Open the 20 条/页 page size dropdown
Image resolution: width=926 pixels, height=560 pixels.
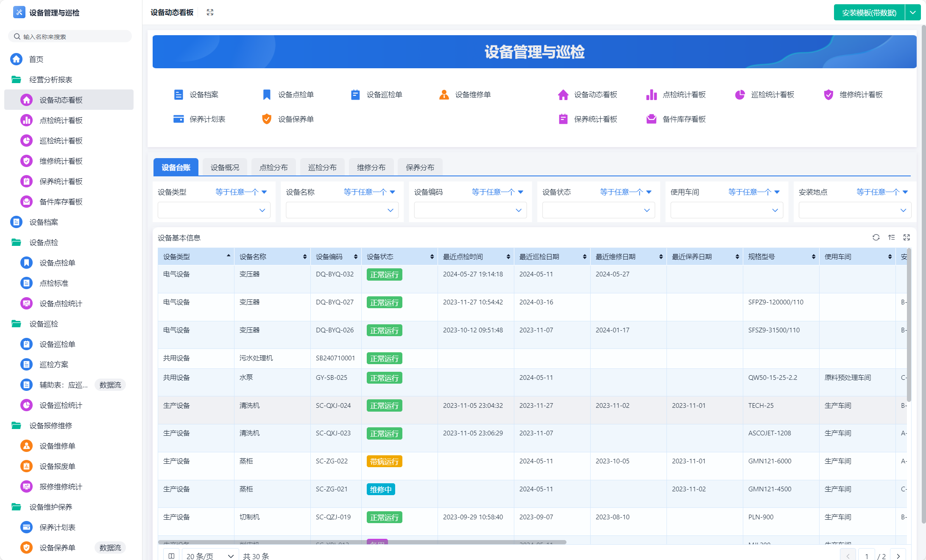click(x=210, y=556)
